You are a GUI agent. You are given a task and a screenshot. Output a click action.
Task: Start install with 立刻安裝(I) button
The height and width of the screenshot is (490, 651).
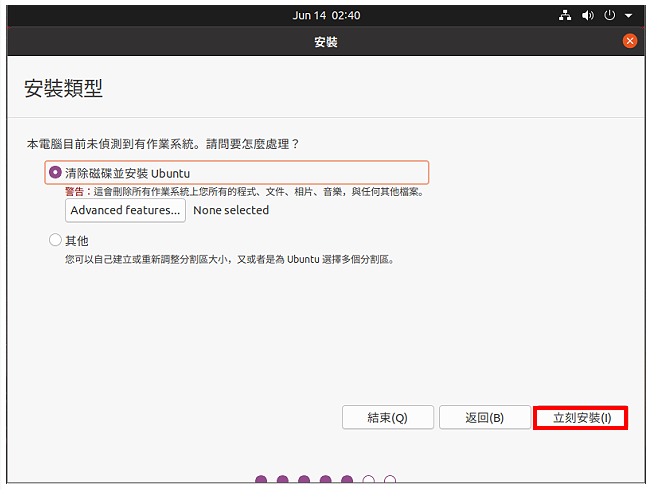point(581,418)
